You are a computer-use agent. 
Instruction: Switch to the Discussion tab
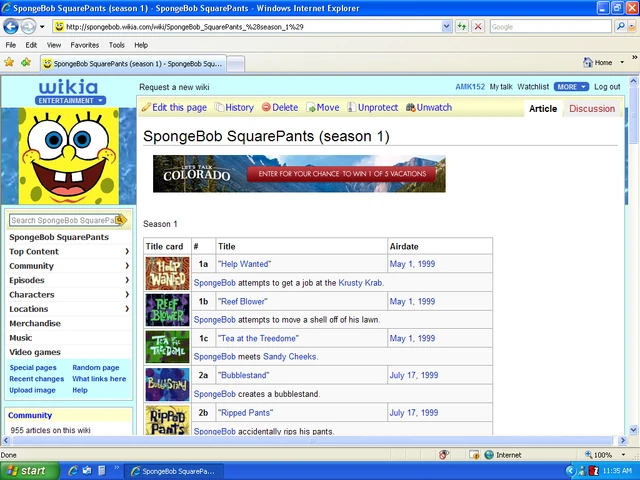(592, 109)
